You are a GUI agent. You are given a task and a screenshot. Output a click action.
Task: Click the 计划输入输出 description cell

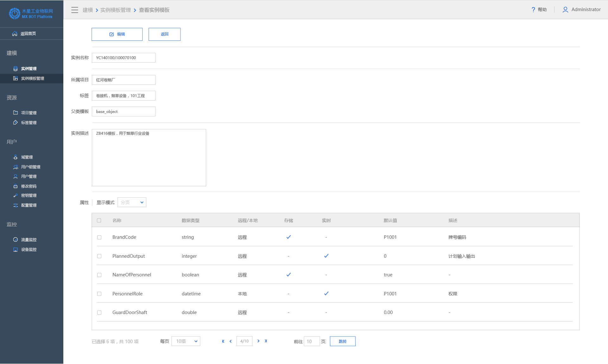tap(462, 256)
